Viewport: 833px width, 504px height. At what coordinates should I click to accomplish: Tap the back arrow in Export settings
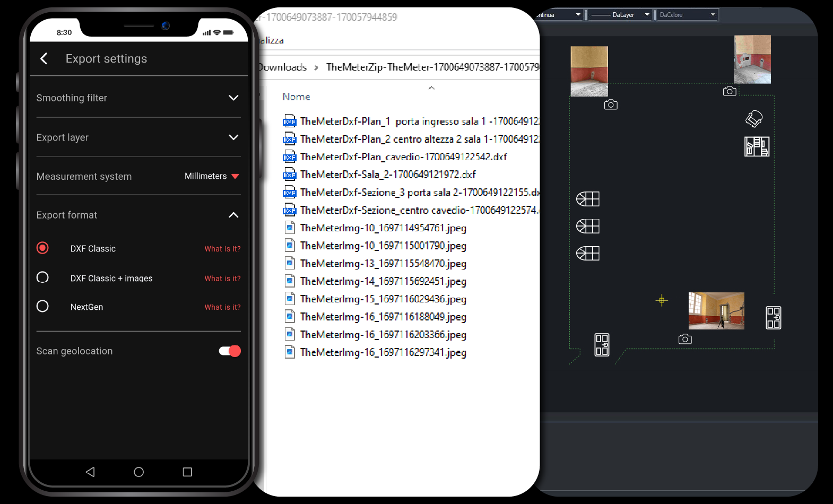point(44,58)
